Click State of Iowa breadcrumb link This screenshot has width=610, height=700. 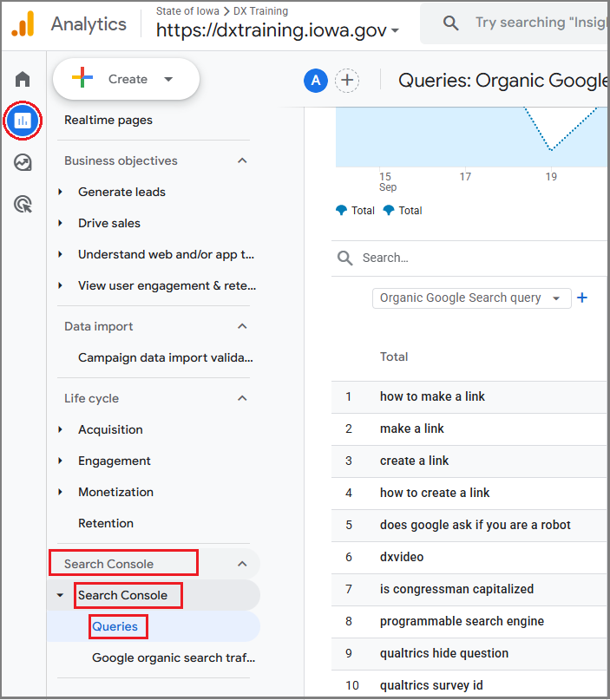[187, 10]
